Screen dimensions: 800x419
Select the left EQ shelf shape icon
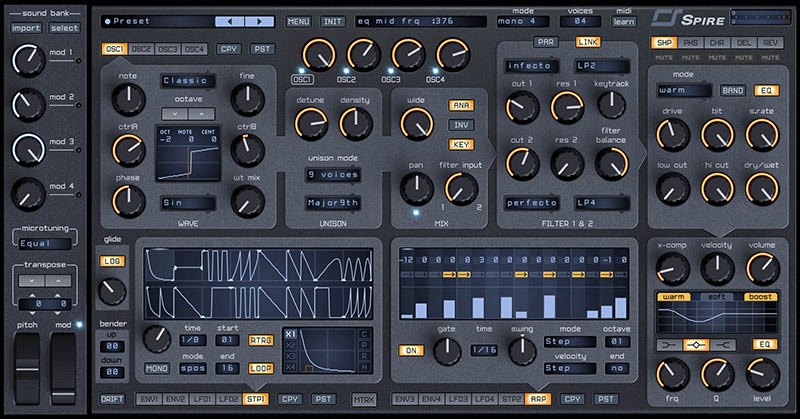tap(669, 346)
